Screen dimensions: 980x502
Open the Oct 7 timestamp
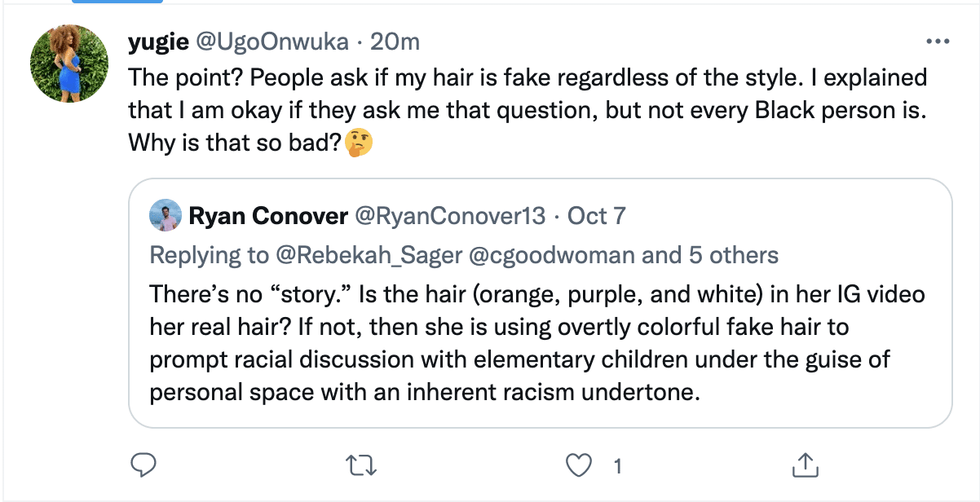tap(596, 217)
